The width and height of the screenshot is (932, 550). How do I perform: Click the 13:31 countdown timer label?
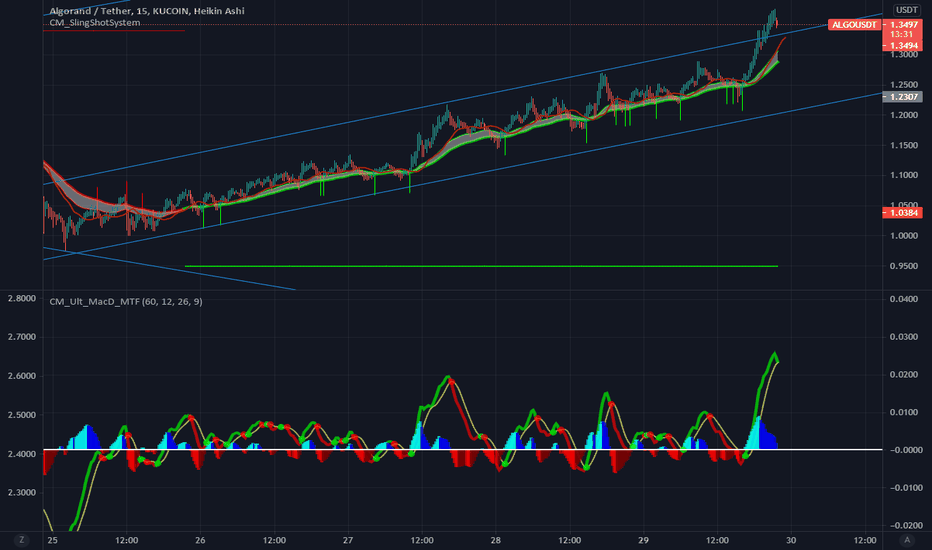[x=902, y=34]
